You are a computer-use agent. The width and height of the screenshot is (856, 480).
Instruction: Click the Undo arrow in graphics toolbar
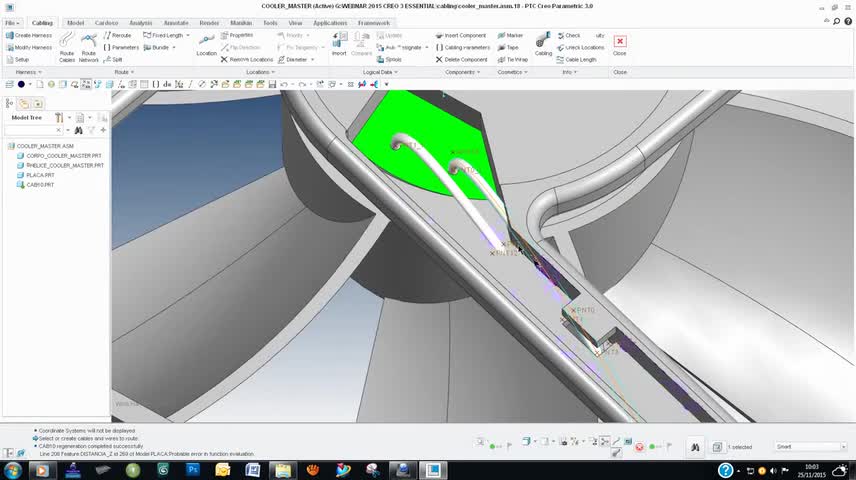point(284,84)
